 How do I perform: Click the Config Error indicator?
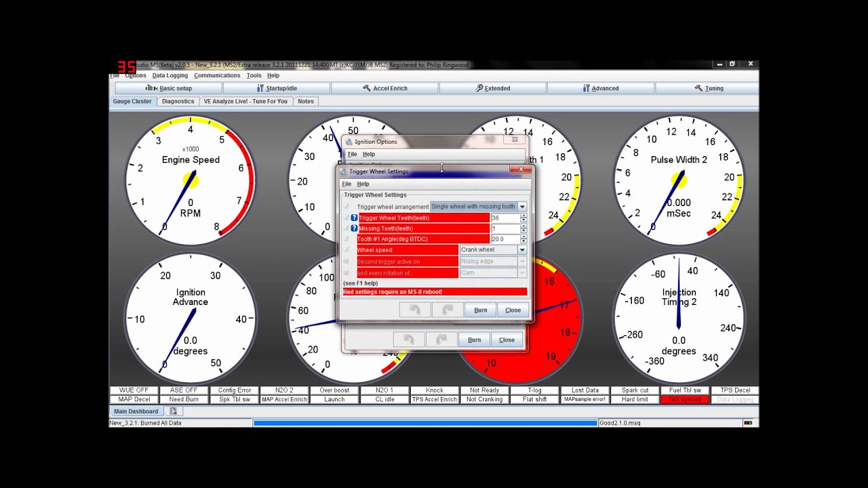pyautogui.click(x=235, y=390)
